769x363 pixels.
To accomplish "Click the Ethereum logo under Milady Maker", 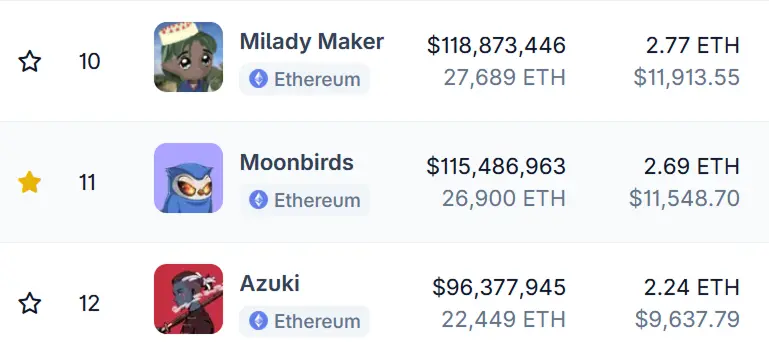I will pyautogui.click(x=258, y=78).
